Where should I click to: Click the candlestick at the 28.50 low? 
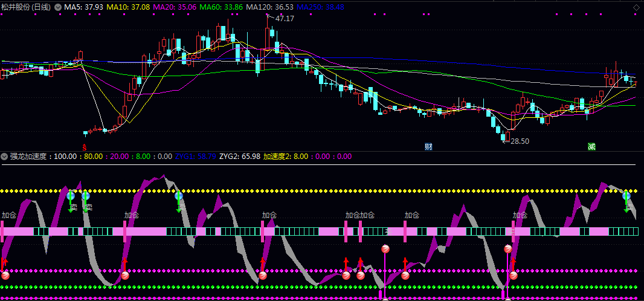tap(503, 136)
